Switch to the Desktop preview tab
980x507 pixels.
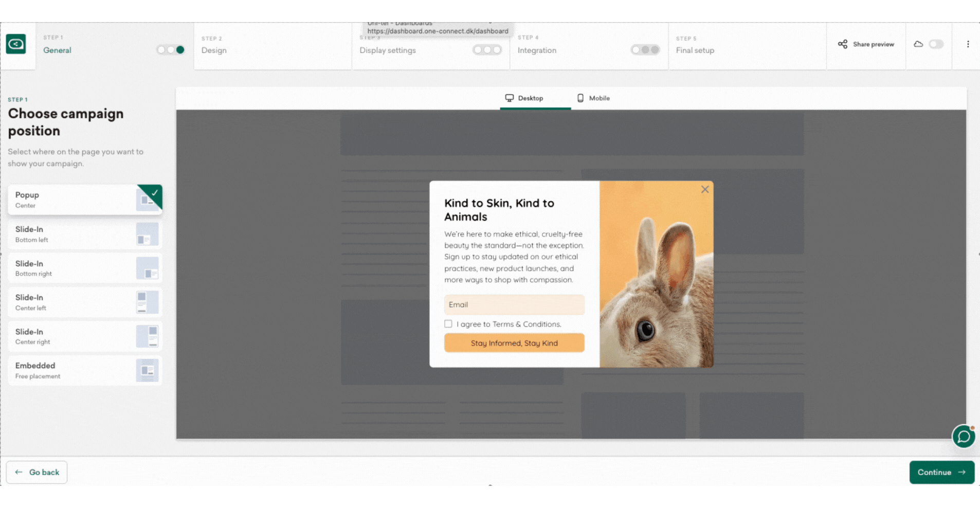click(x=524, y=98)
